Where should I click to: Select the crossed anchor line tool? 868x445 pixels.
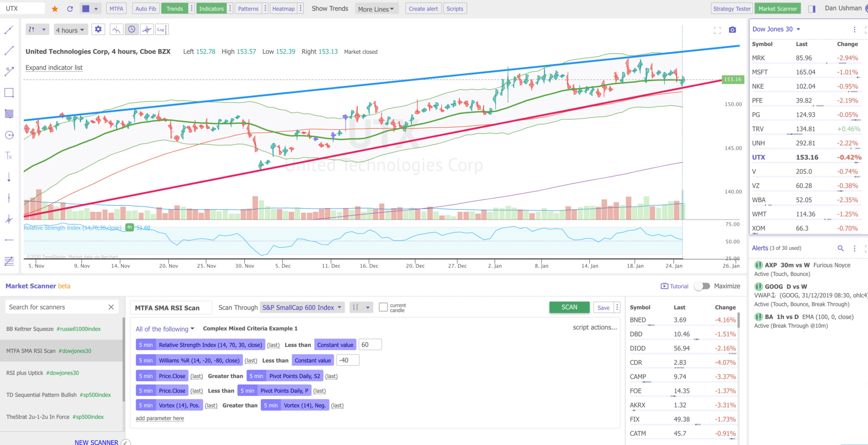click(x=9, y=219)
